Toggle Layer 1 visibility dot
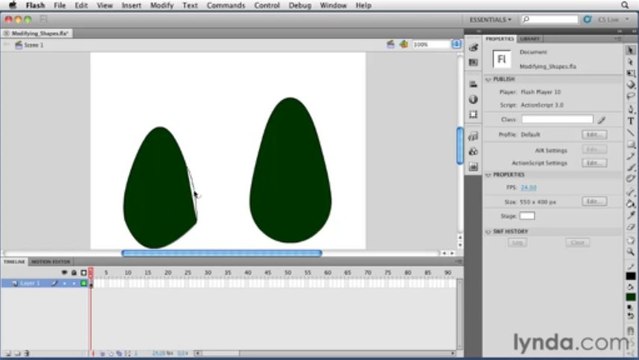 [x=64, y=283]
